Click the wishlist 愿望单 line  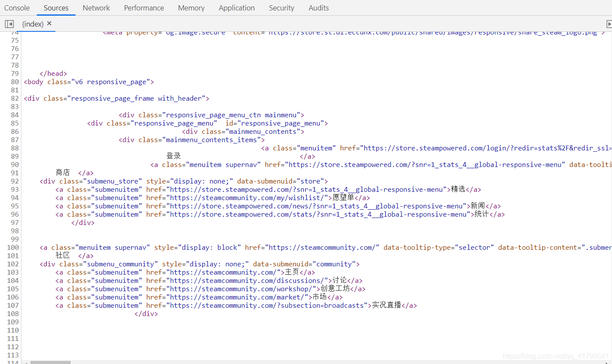(x=213, y=198)
